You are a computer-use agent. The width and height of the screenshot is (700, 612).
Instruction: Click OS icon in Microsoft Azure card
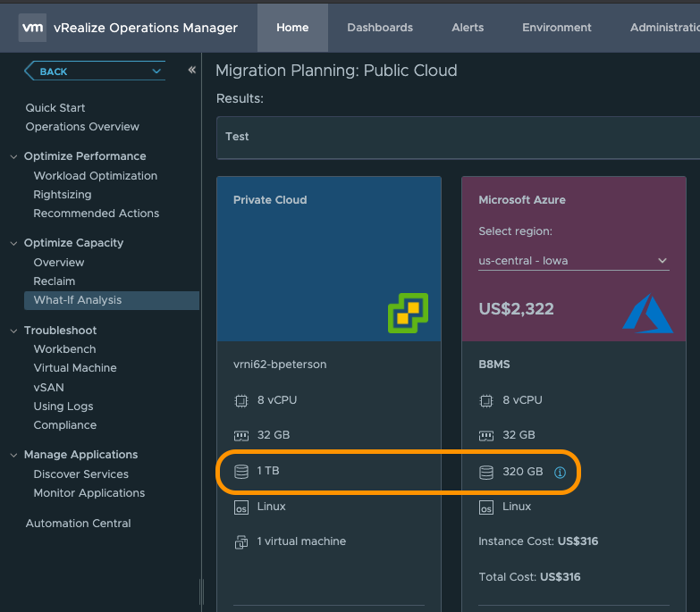pos(486,507)
